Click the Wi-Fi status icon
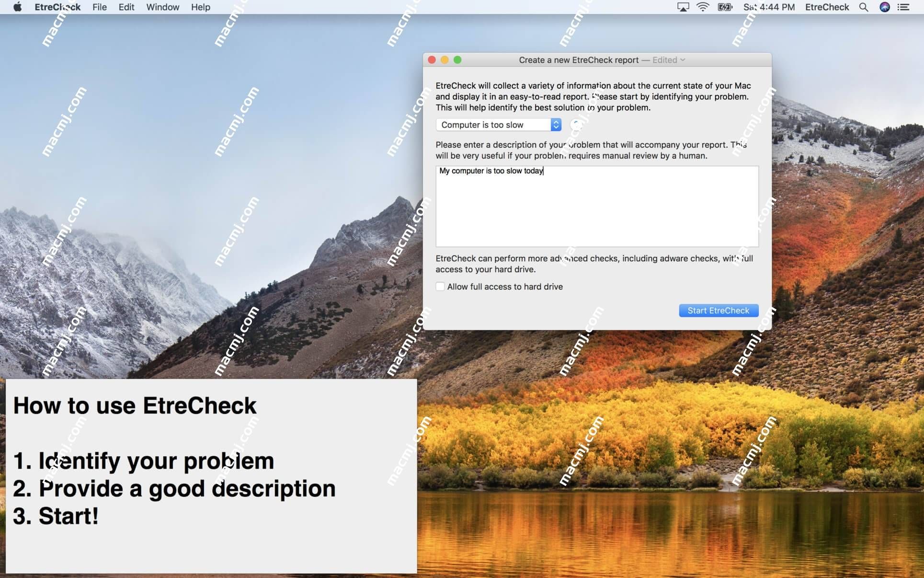The height and width of the screenshot is (578, 924). [x=703, y=7]
